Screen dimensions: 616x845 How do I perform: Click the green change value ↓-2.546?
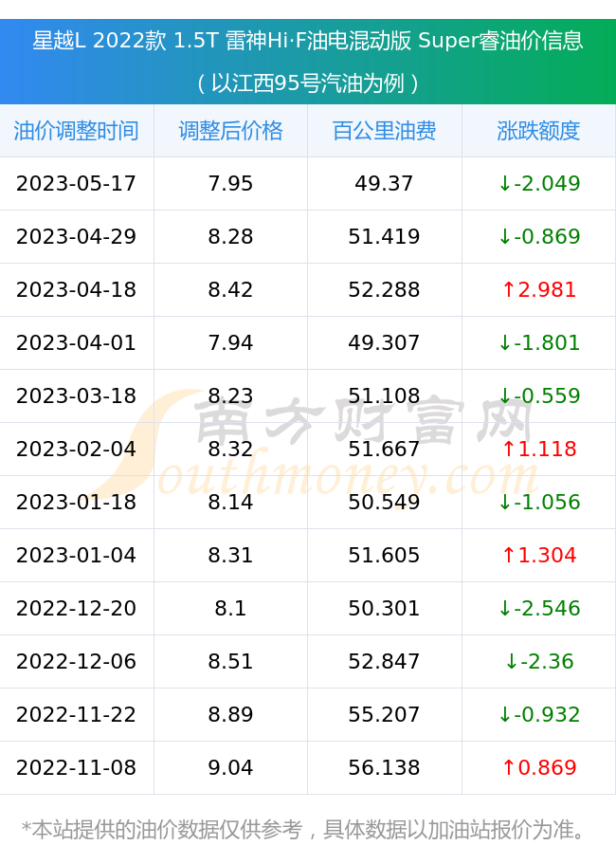(x=539, y=609)
